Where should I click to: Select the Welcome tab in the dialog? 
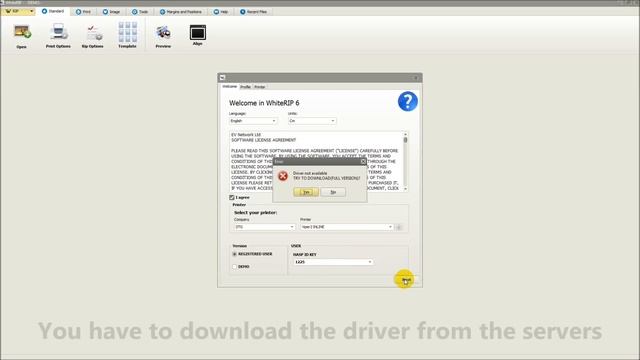coord(229,87)
